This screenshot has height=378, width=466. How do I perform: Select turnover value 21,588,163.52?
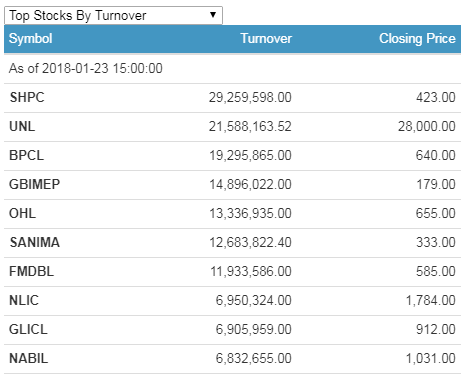pos(250,126)
